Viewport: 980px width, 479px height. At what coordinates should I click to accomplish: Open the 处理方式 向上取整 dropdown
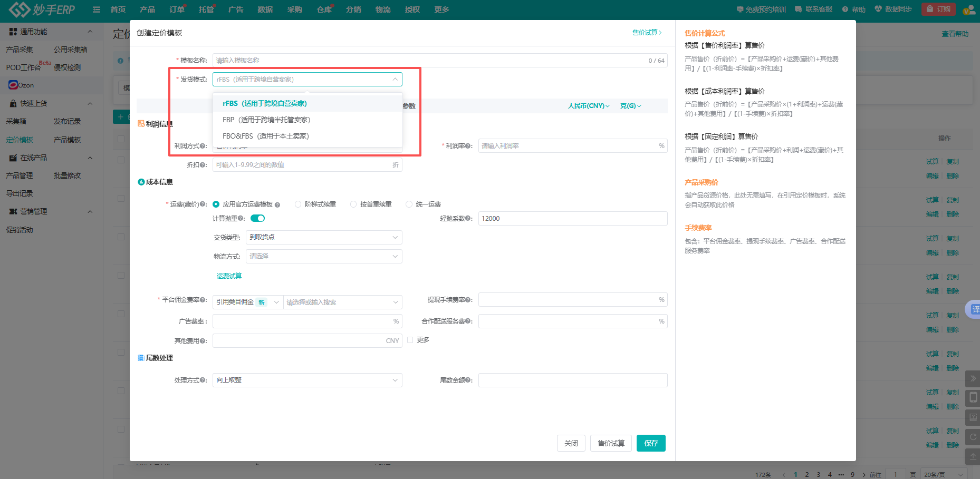(307, 380)
